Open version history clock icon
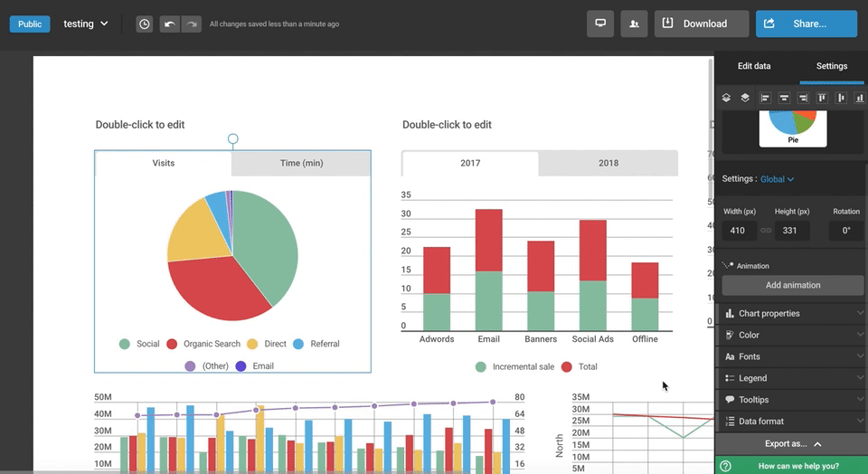Image resolution: width=868 pixels, height=474 pixels. 144,24
